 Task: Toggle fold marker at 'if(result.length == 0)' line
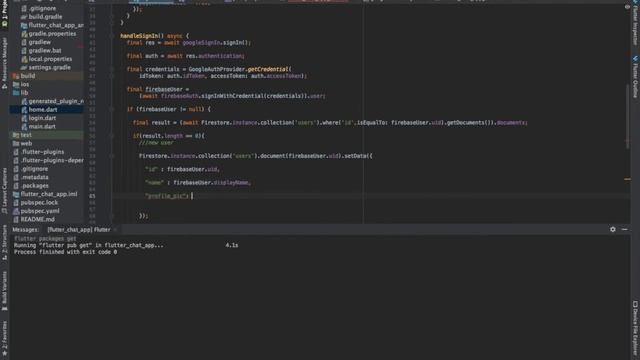tap(111, 136)
